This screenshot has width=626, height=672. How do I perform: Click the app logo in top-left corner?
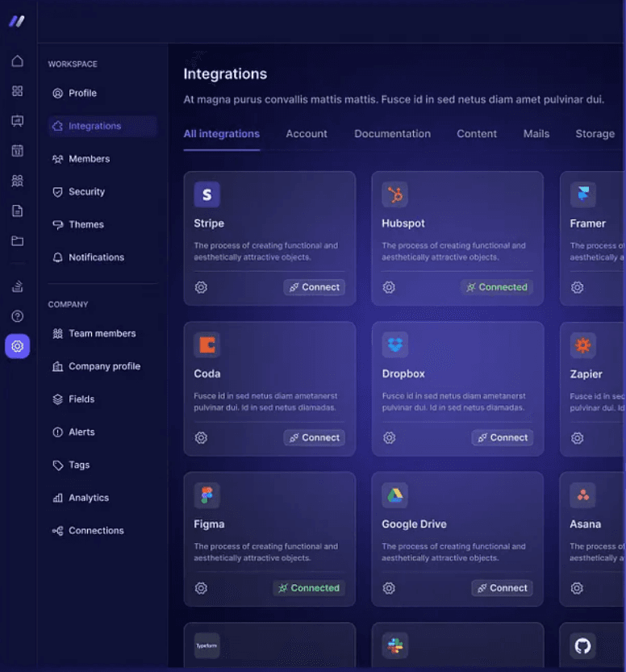17,21
